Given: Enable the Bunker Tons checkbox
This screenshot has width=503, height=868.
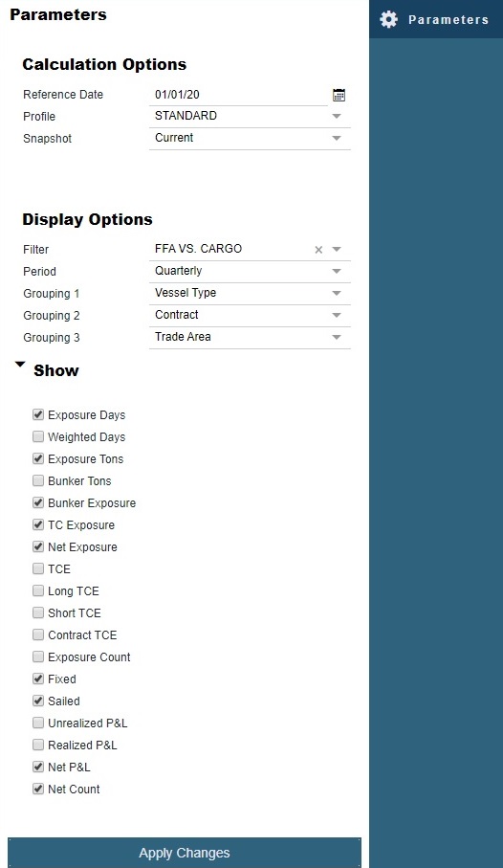Looking at the screenshot, I should (x=38, y=480).
